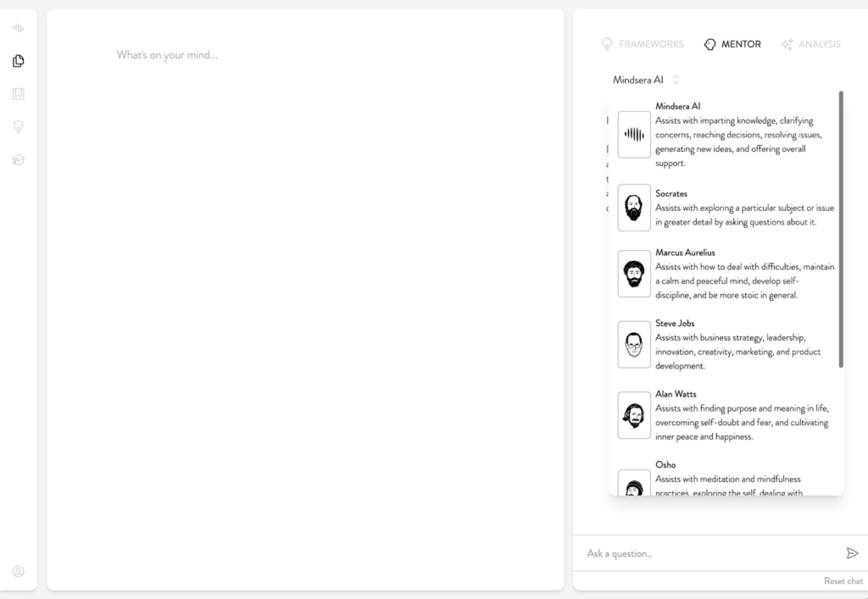Viewport: 868px width, 599px height.
Task: Click the Alan Watts description text
Action: click(742, 422)
